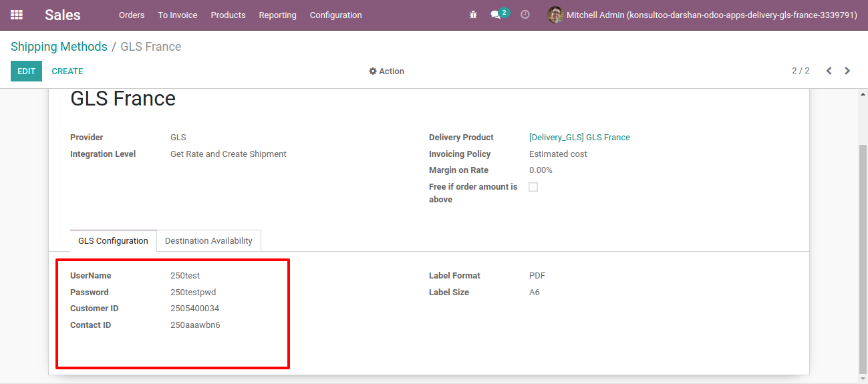Click Shipping Methods breadcrumb link
The height and width of the screenshot is (384, 868).
tap(59, 47)
